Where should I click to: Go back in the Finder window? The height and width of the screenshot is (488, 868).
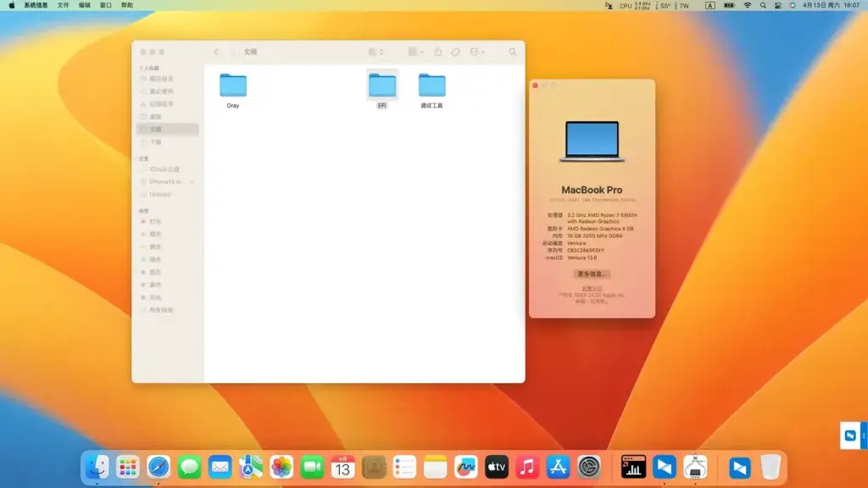click(216, 52)
